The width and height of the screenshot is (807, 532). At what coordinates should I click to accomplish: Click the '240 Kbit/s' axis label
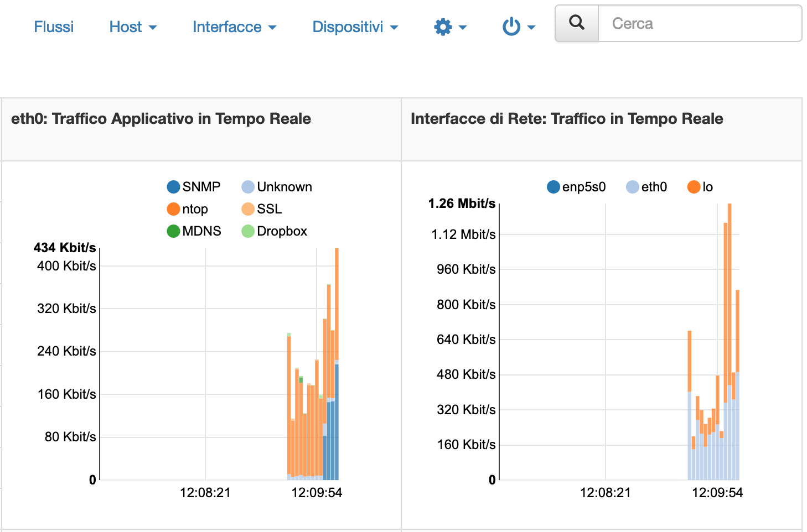pos(66,351)
